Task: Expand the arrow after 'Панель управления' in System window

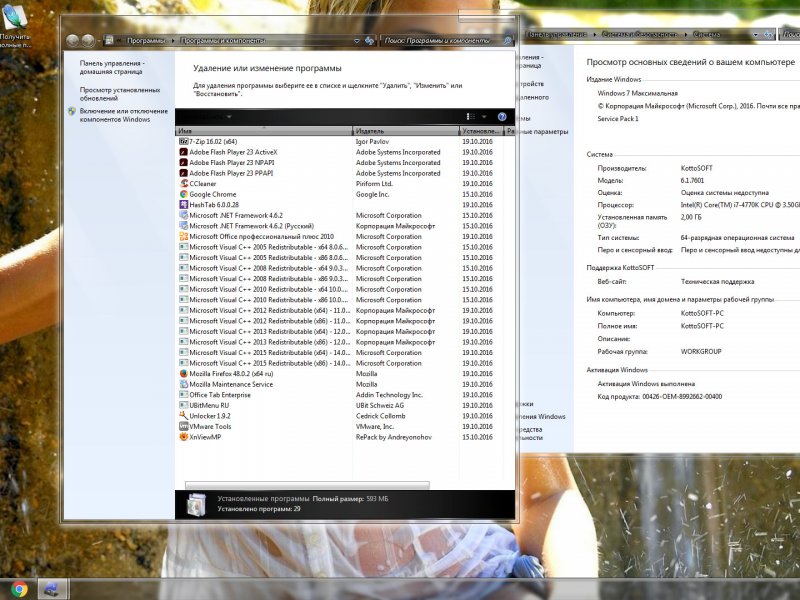Action: 595,35
